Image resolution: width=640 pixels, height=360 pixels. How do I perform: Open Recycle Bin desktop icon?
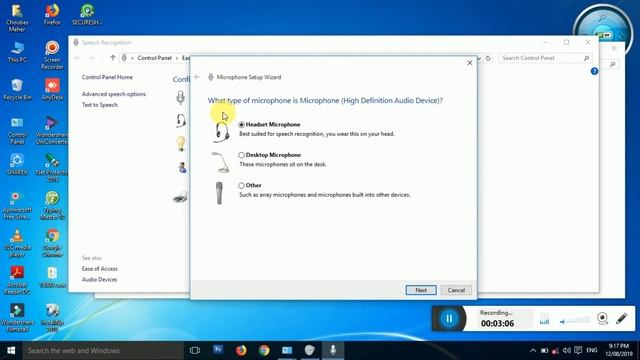(17, 89)
